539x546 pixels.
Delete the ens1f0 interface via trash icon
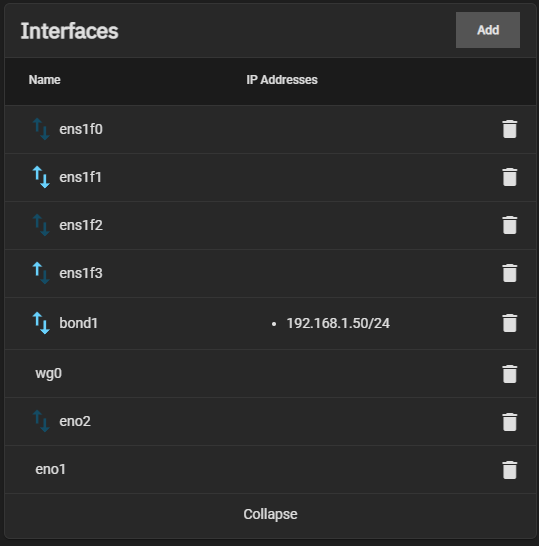click(x=509, y=129)
